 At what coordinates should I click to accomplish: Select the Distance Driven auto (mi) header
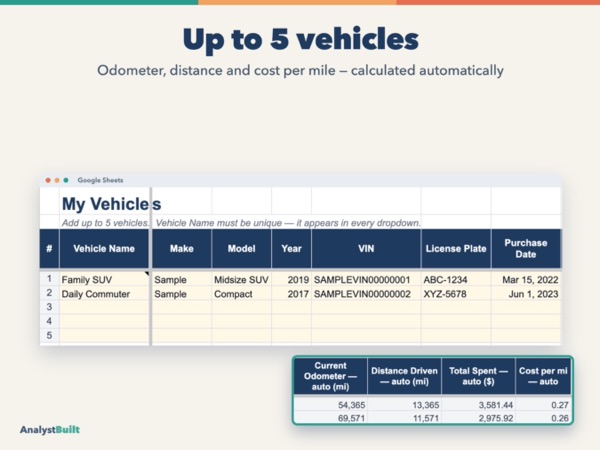[404, 376]
